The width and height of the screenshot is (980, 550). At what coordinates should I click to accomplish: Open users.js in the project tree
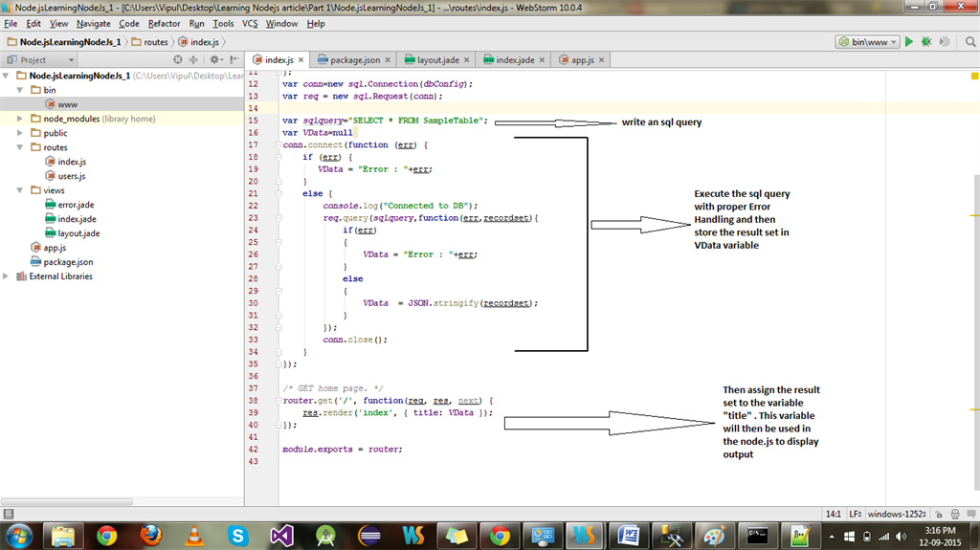click(x=71, y=176)
